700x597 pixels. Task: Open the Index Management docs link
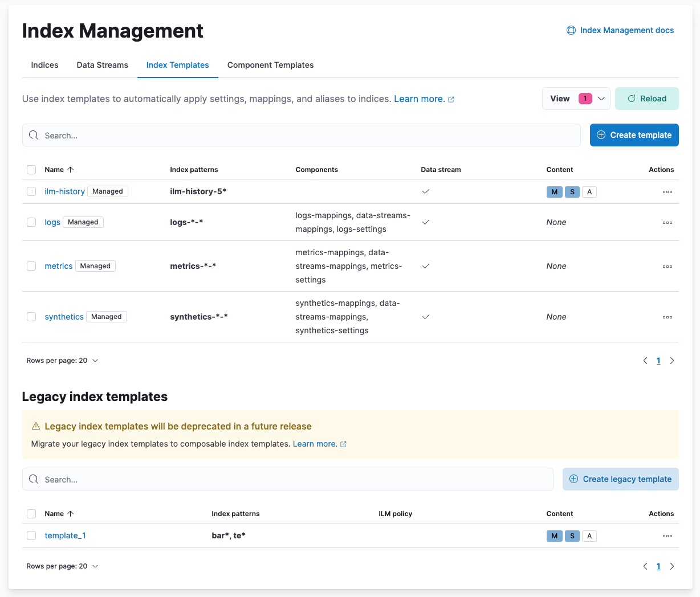(x=627, y=30)
